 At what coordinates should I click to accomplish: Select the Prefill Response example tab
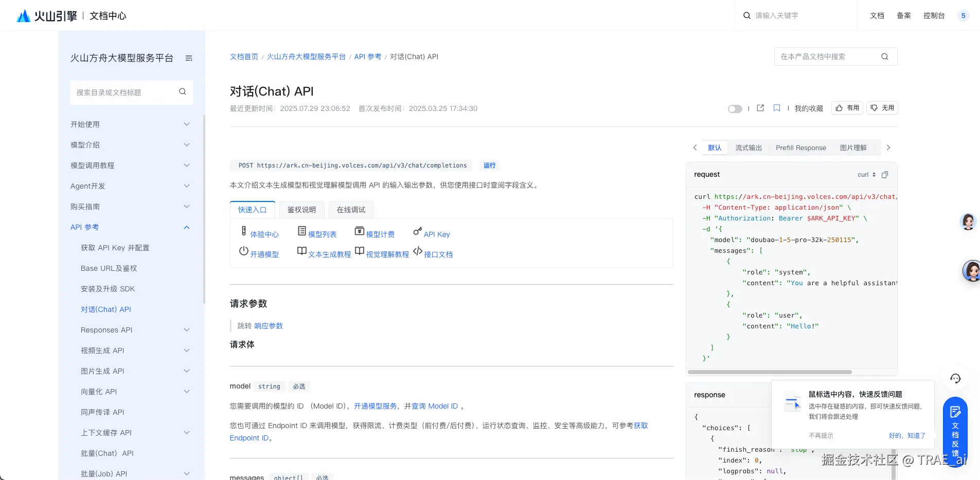coord(801,148)
